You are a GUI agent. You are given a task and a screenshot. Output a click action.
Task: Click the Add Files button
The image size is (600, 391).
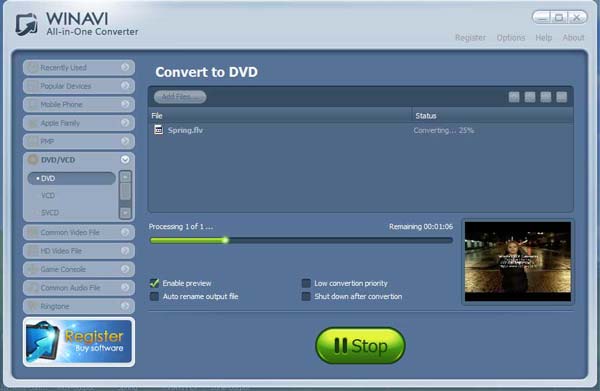click(x=180, y=97)
